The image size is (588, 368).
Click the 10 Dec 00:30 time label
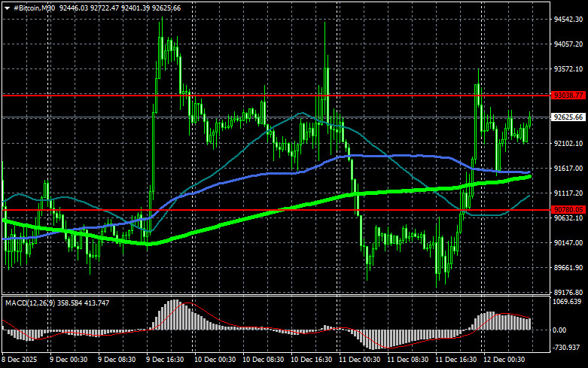(x=215, y=360)
